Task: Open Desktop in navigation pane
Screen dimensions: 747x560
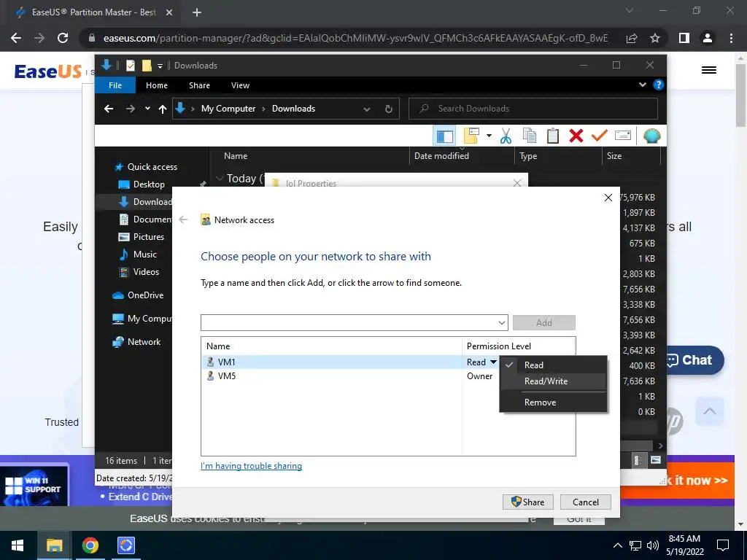Action: pyautogui.click(x=149, y=184)
